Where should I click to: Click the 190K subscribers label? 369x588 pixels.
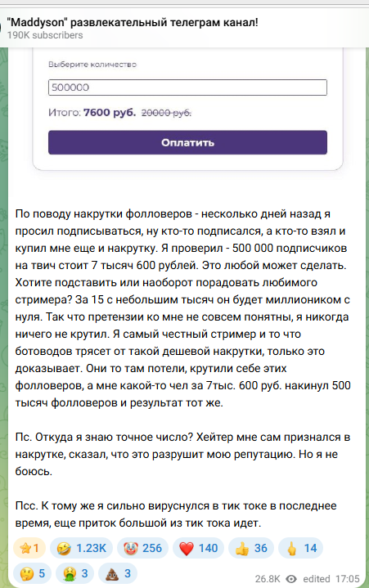click(45, 35)
